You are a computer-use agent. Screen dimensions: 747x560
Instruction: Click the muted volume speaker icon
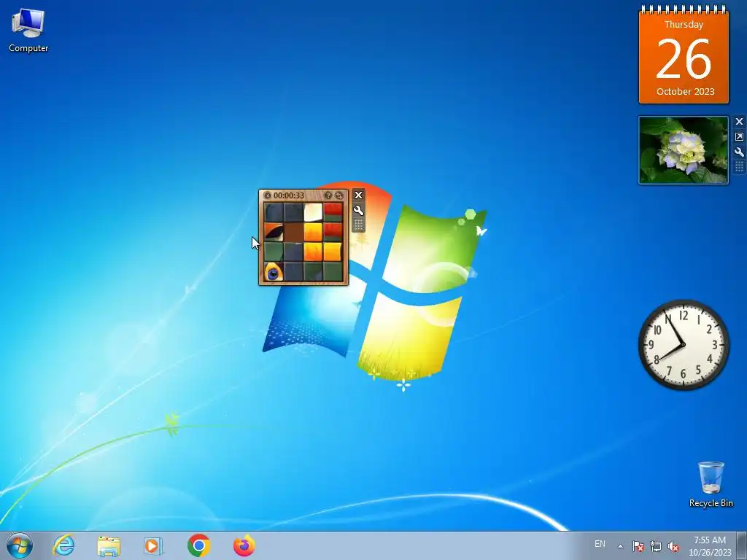tap(673, 546)
